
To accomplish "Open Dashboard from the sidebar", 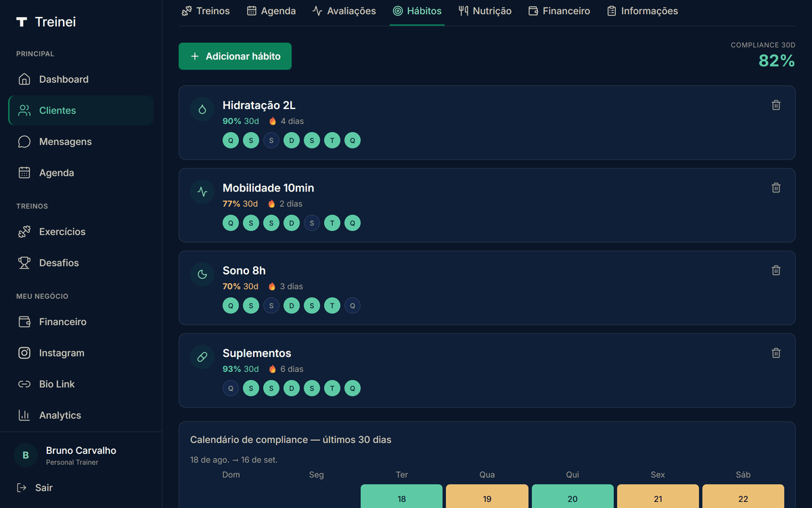I will click(x=81, y=79).
